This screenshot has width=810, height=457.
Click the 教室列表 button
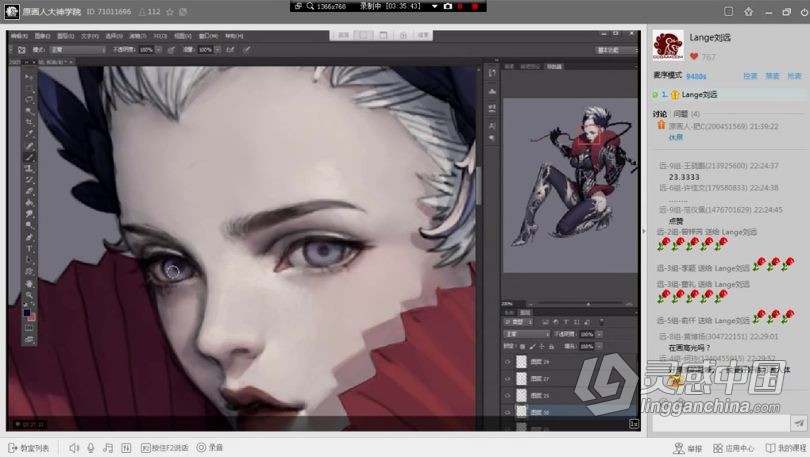(x=29, y=448)
